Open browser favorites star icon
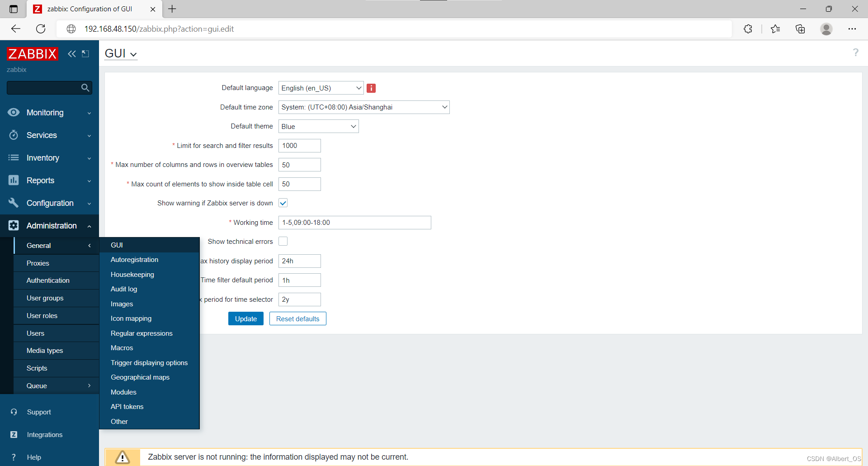Viewport: 868px width, 466px height. (x=775, y=29)
